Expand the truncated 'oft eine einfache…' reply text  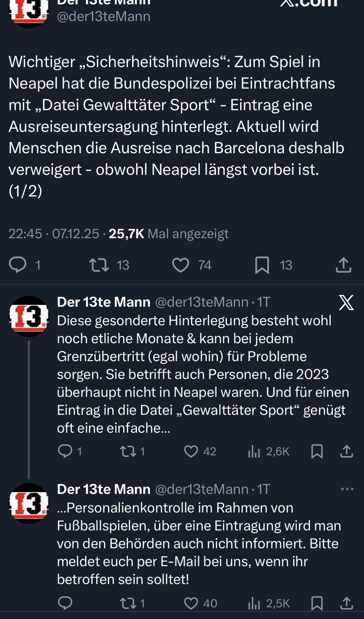pyautogui.click(x=114, y=428)
